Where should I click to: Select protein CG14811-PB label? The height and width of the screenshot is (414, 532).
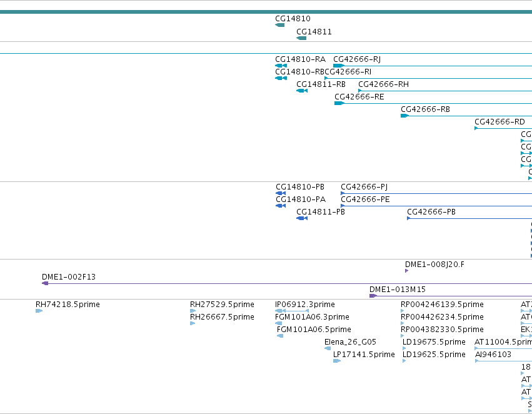pyautogui.click(x=321, y=212)
